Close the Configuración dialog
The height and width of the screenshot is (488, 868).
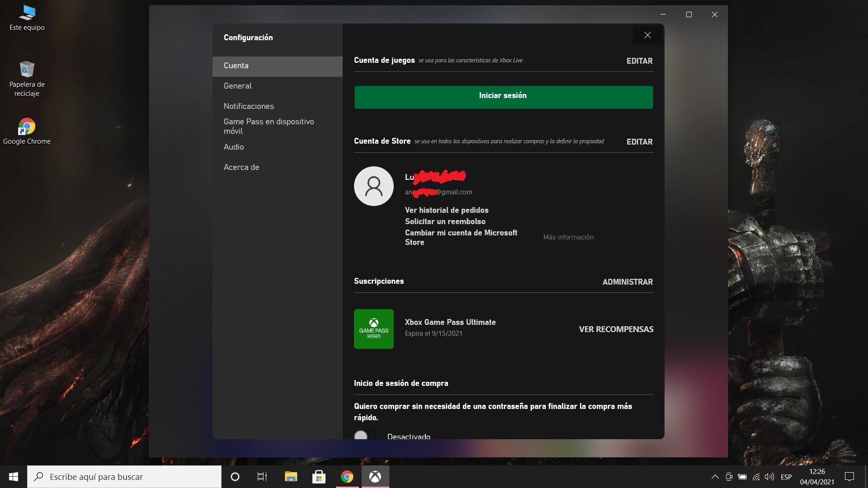[647, 35]
